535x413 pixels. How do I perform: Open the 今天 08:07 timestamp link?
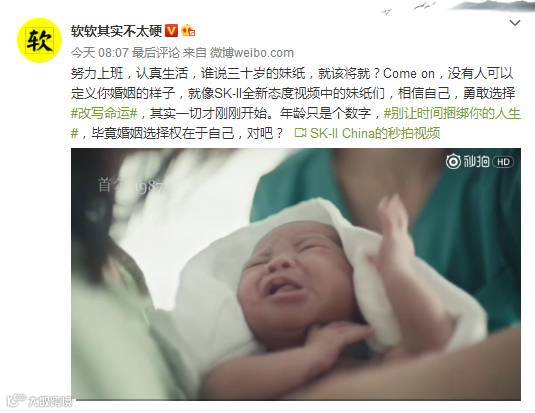pyautogui.click(x=100, y=53)
